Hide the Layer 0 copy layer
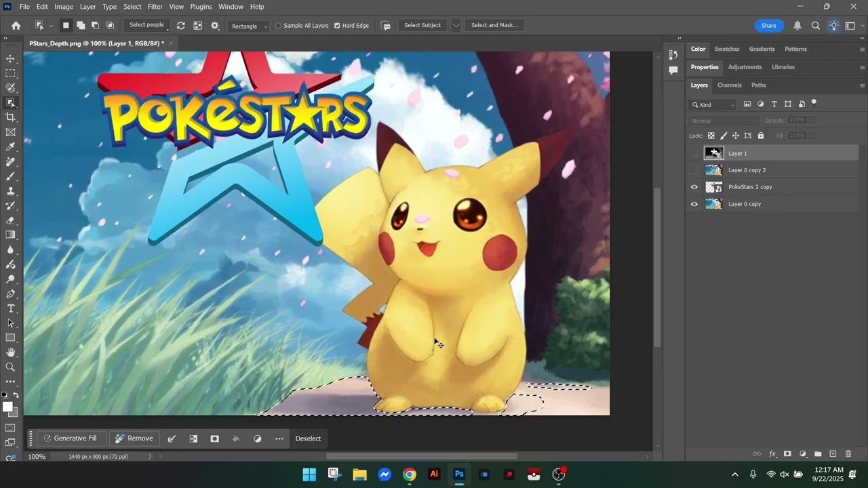Screen dimensions: 868x488 [x=694, y=204]
